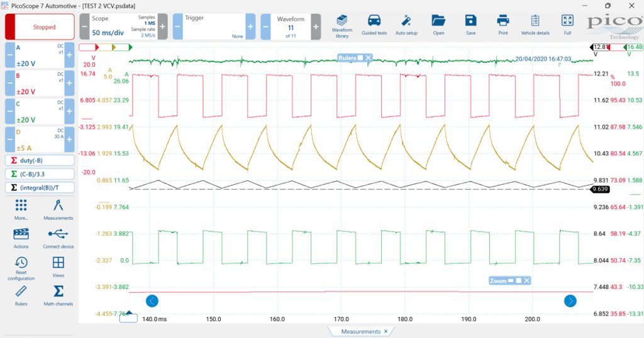Launch Guided tests
Image resolution: width=644 pixels, height=338 pixels.
click(x=374, y=25)
